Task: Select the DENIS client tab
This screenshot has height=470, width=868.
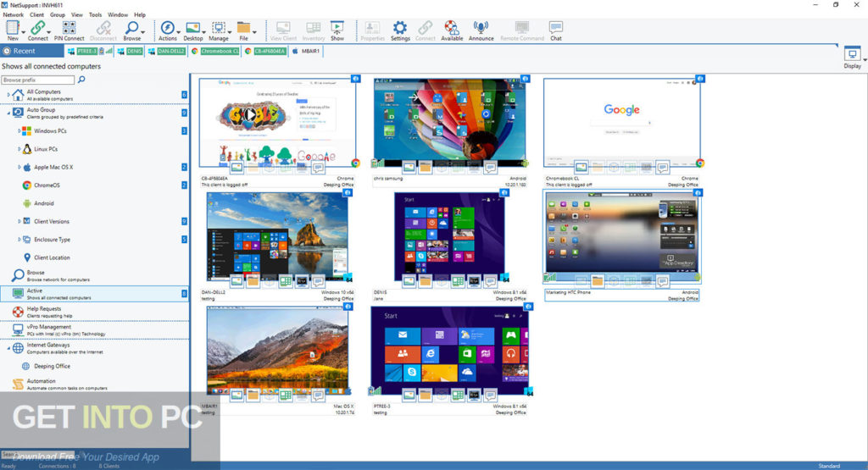Action: pos(130,51)
